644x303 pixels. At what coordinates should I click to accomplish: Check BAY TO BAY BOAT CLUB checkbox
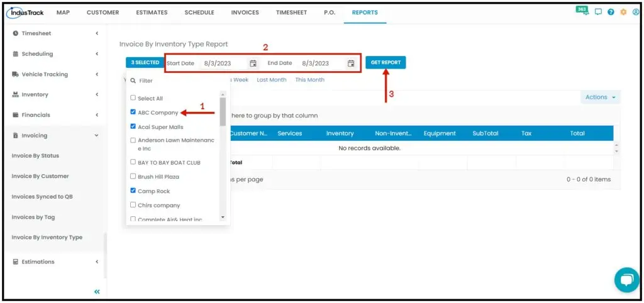pos(133,162)
